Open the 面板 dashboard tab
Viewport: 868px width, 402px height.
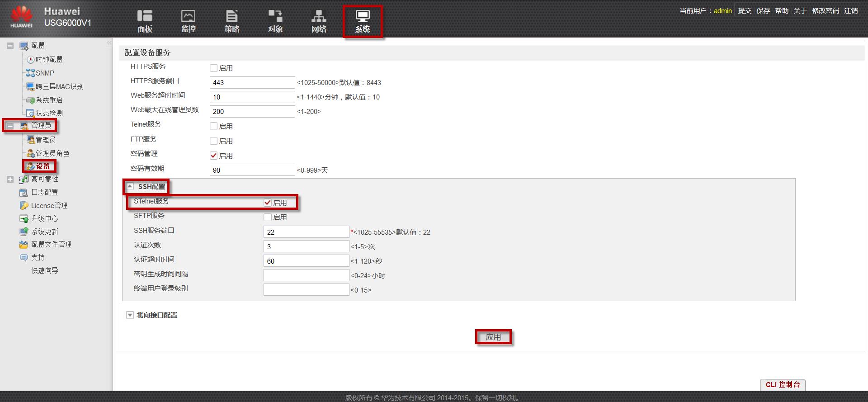145,21
